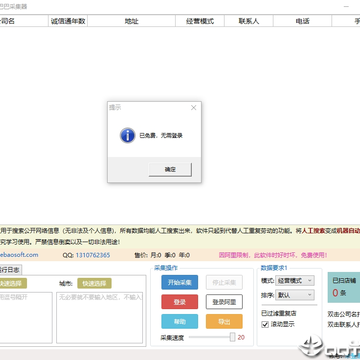This screenshot has width=360, height=360.
Task: Sort by the 经营模式 column header
Action: 200,21
